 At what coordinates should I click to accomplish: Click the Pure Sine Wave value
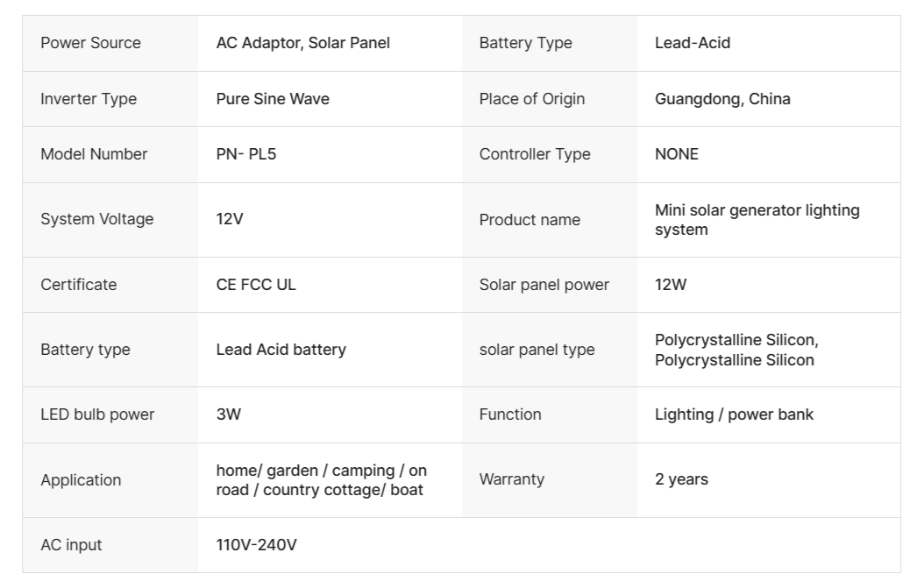[273, 99]
